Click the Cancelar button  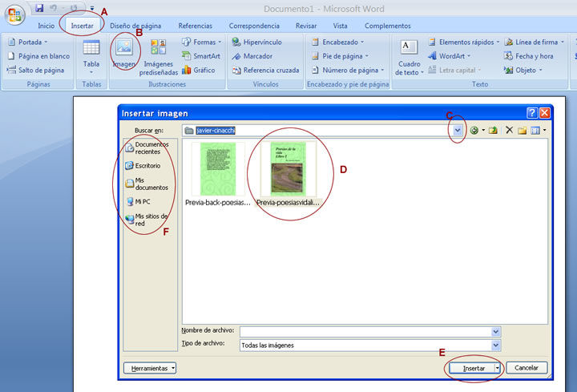[527, 368]
